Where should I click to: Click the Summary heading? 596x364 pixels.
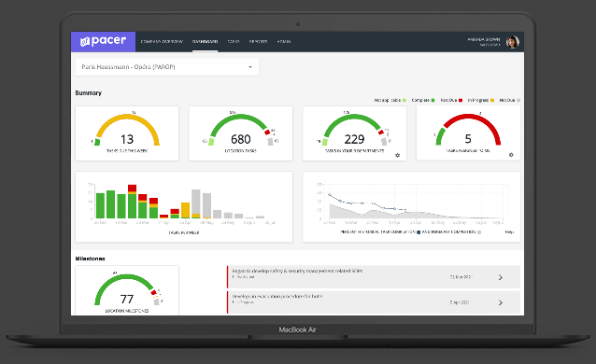click(x=88, y=93)
